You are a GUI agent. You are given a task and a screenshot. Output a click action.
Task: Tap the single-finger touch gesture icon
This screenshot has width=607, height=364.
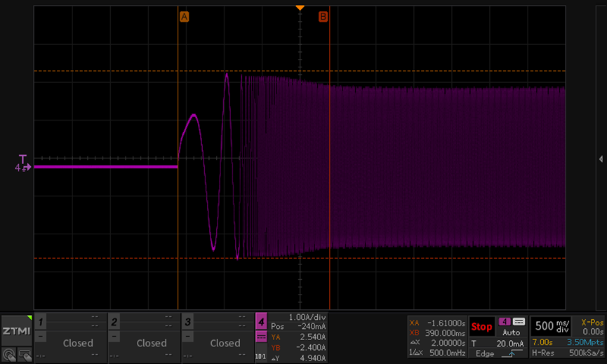tap(8, 355)
